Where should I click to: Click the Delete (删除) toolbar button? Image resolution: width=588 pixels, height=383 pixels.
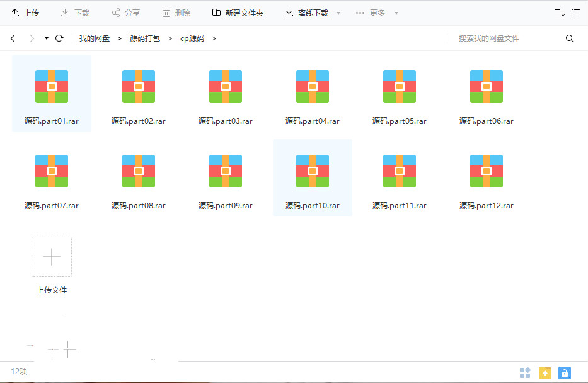pyautogui.click(x=176, y=13)
